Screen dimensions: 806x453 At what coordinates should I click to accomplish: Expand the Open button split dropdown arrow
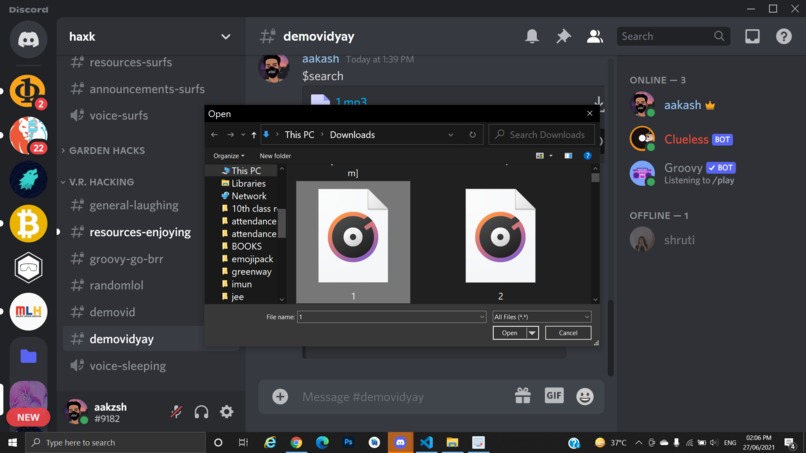coord(532,333)
